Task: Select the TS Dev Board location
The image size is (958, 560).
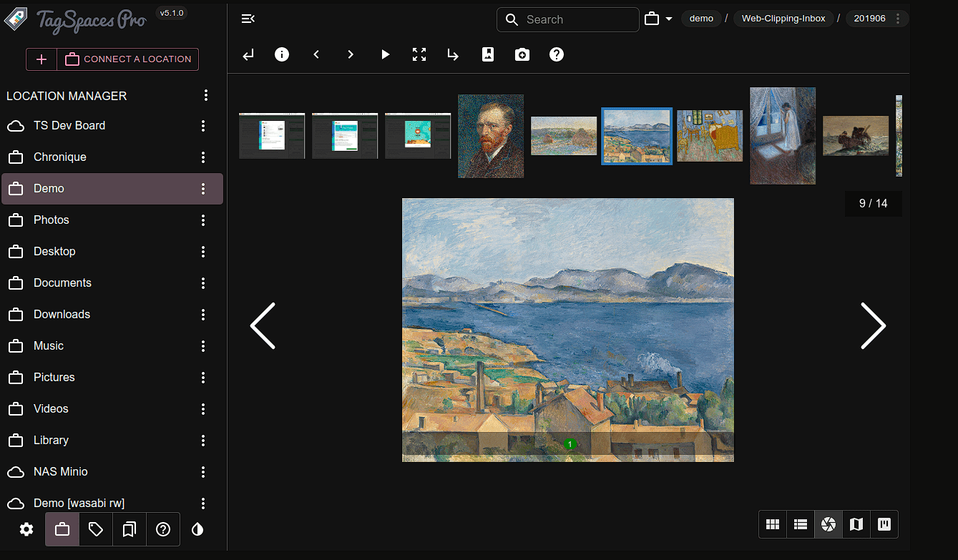Action: coord(112,126)
